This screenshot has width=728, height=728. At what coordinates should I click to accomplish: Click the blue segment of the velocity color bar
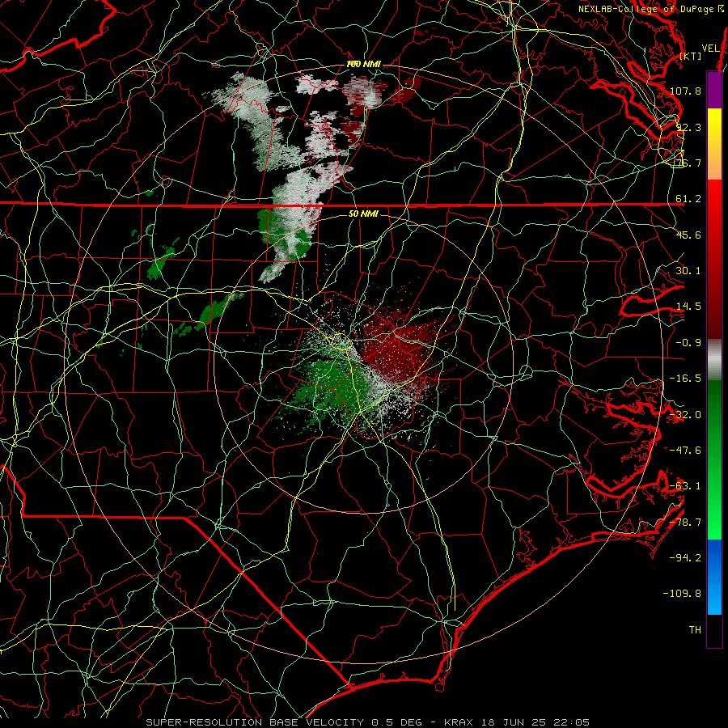tap(714, 577)
